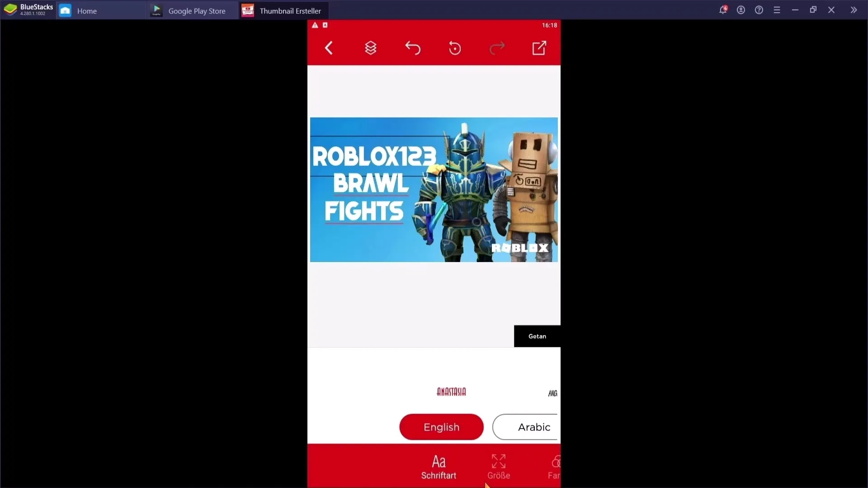
Task: Click the back navigation arrow icon
Action: click(329, 47)
